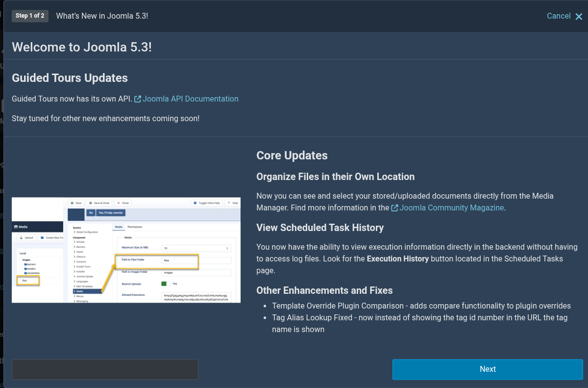Select the 'Core Updates' heading

(x=292, y=155)
